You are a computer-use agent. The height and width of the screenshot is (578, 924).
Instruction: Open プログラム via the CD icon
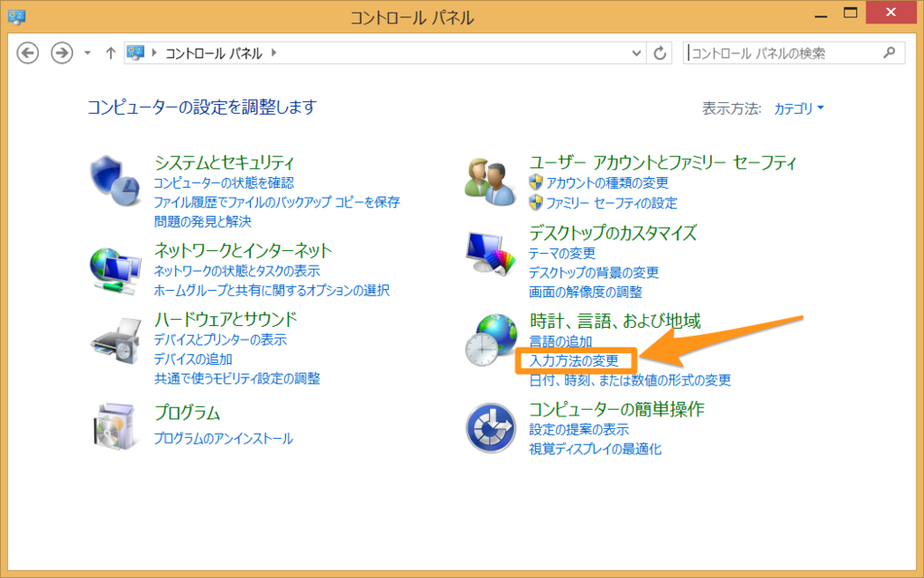click(x=115, y=428)
